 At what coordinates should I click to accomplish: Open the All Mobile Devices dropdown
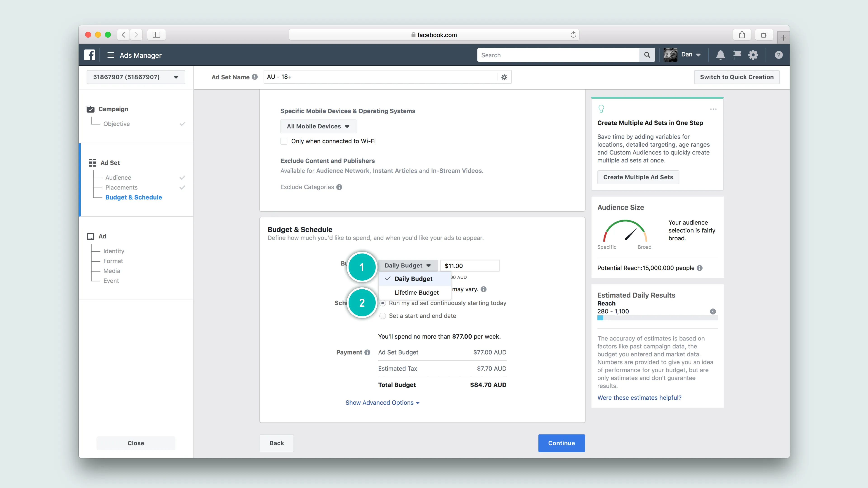[x=318, y=126]
